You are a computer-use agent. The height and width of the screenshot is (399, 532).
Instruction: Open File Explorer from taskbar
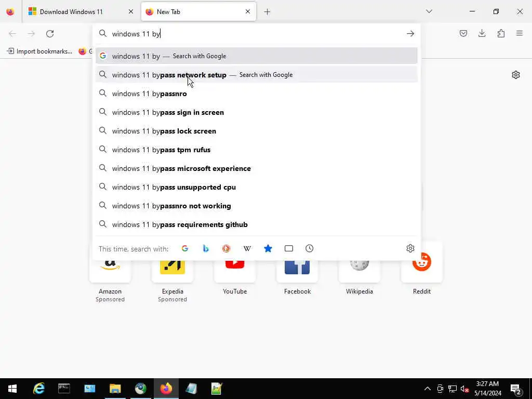(x=115, y=389)
